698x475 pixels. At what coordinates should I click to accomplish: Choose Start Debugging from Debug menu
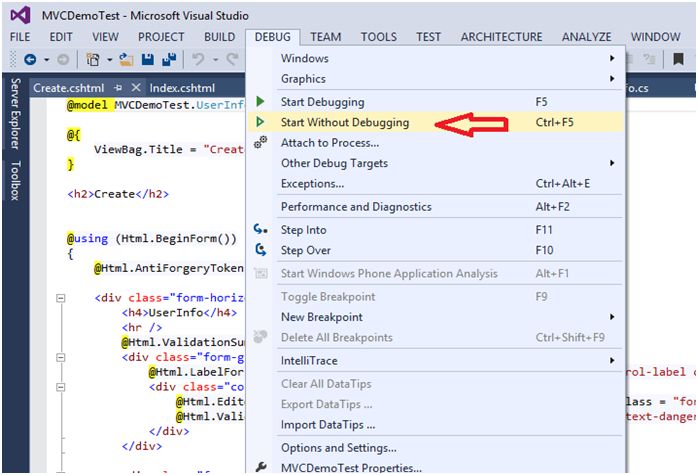click(x=435, y=101)
